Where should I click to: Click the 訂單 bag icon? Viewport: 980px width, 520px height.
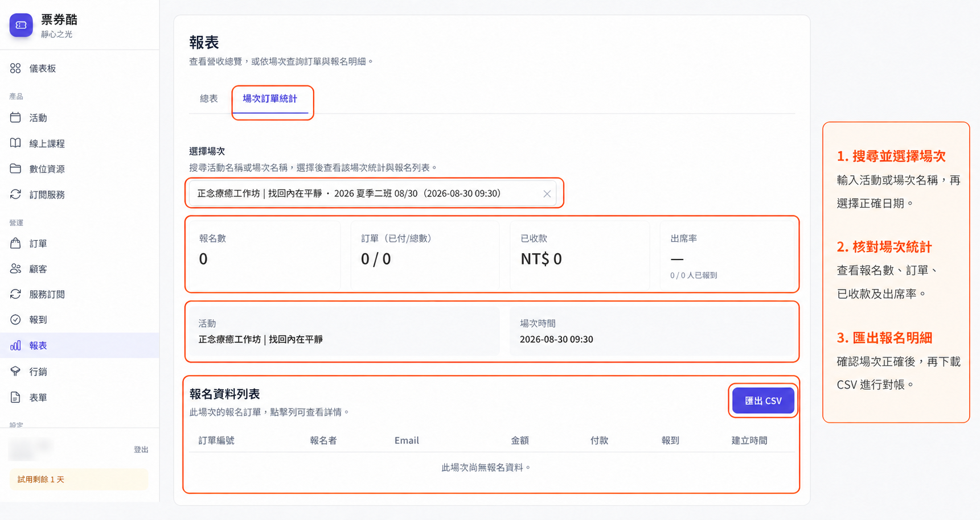click(15, 244)
